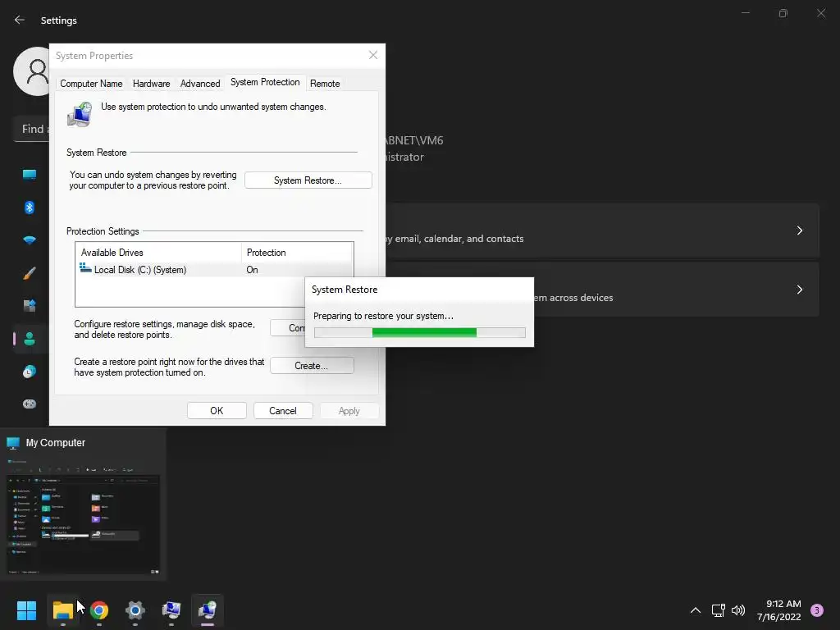The width and height of the screenshot is (840, 630).
Task: Click the System Restore progress bar
Action: pyautogui.click(x=420, y=333)
